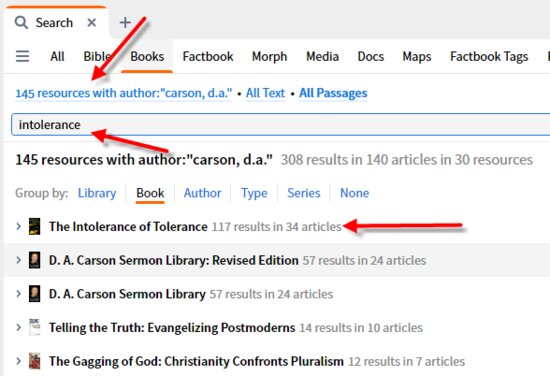This screenshot has height=376, width=550.
Task: Switch to the Factbook search tab
Action: pyautogui.click(x=208, y=56)
